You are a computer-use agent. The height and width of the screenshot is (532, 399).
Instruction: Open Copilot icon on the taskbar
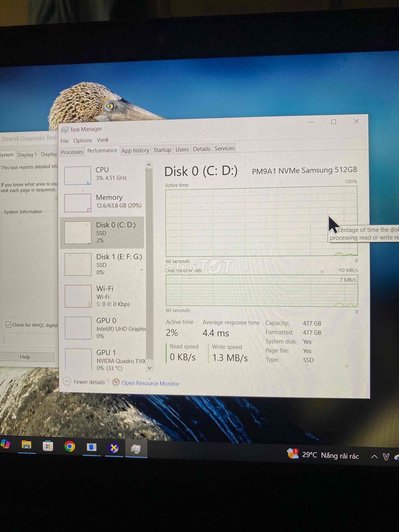(x=5, y=444)
